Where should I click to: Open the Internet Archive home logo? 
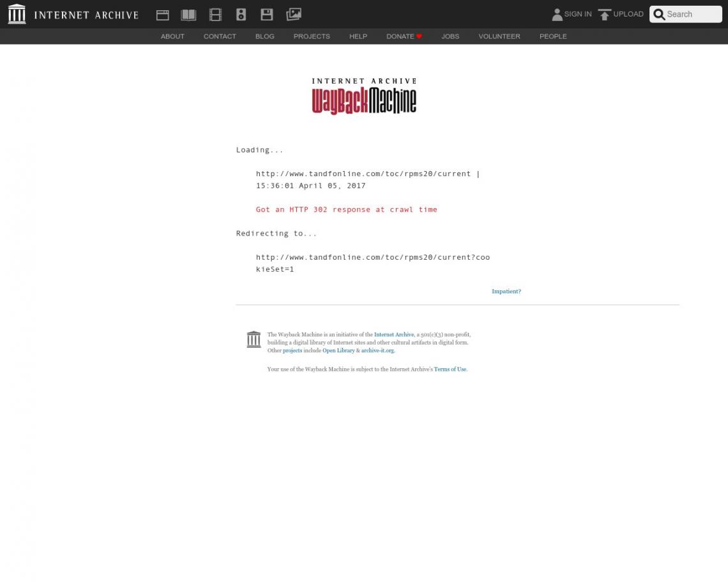pyautogui.click(x=17, y=14)
